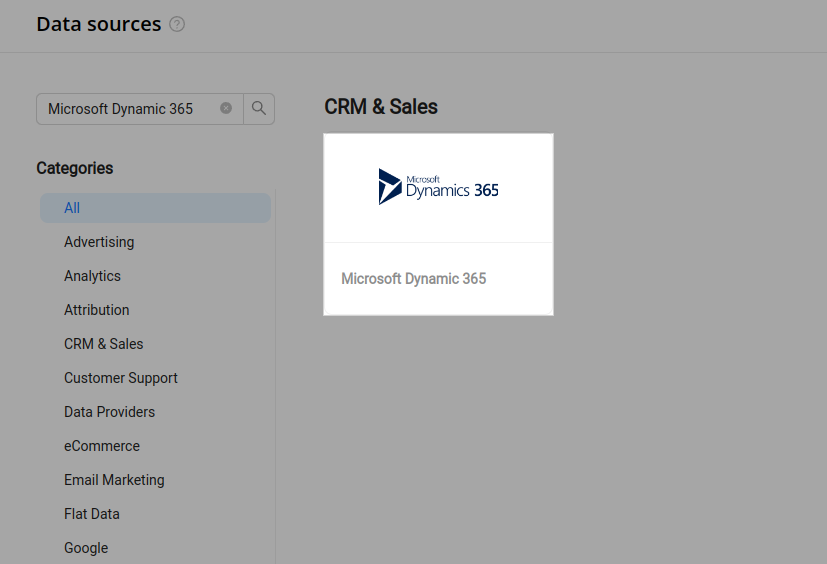The image size is (827, 564).
Task: Select the Data Providers category
Action: pyautogui.click(x=109, y=412)
